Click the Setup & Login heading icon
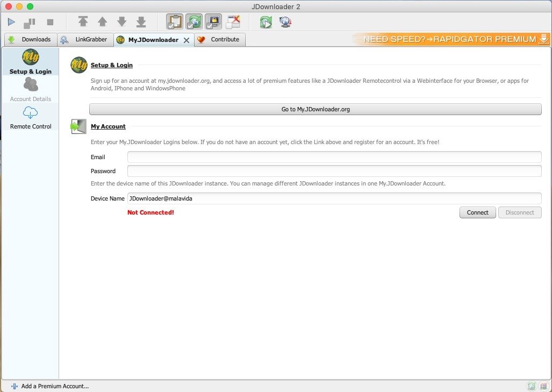Image resolution: width=552 pixels, height=392 pixels. point(79,65)
